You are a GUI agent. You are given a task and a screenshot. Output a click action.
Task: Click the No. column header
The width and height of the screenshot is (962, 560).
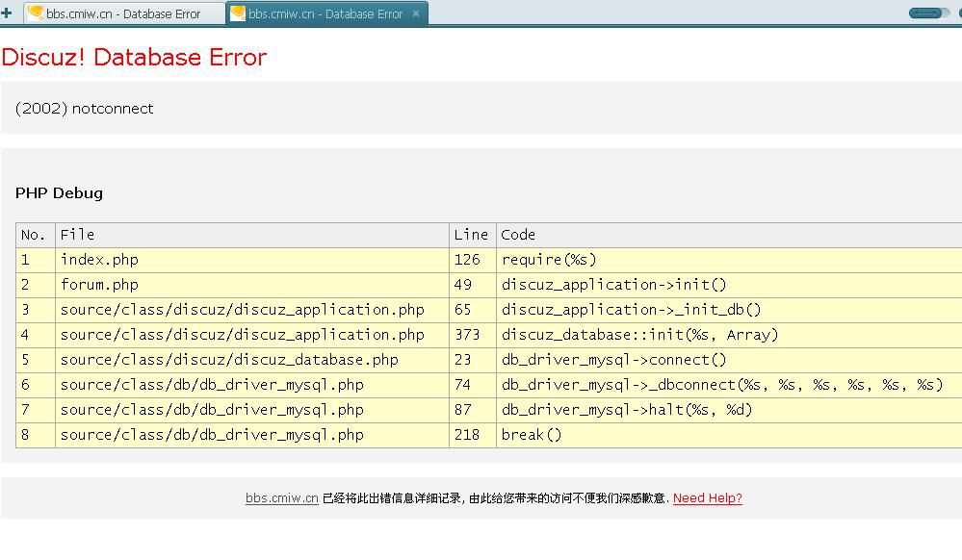36,235
